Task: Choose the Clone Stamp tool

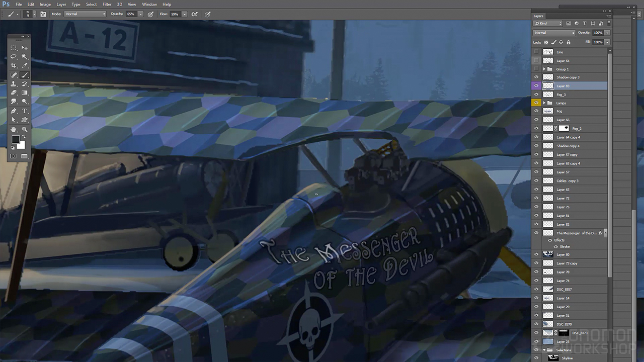Action: (14, 84)
